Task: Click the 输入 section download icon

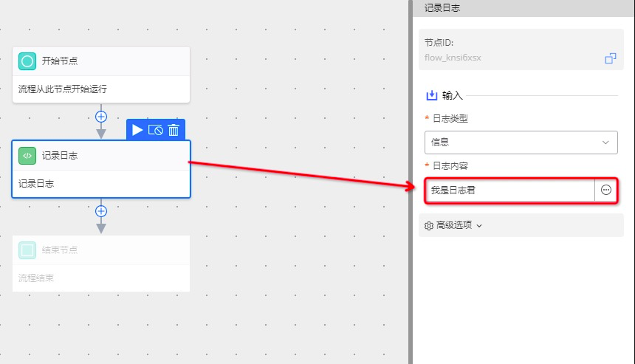Action: [x=432, y=95]
